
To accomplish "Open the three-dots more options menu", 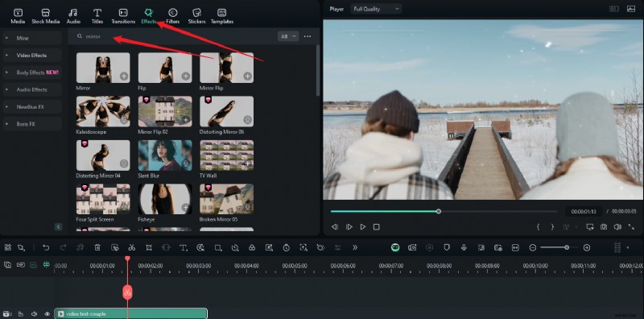I will [308, 36].
